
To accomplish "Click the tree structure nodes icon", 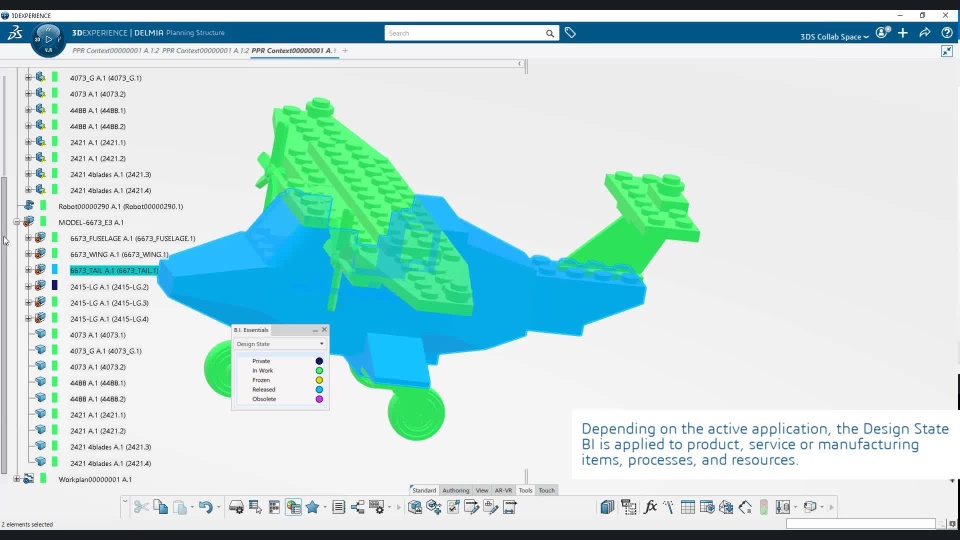I will tap(358, 507).
